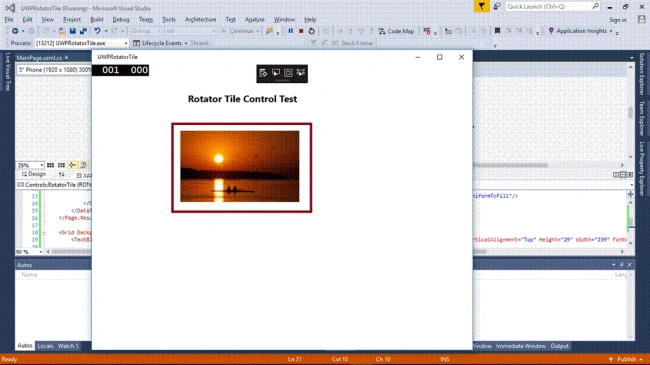The width and height of the screenshot is (650, 365).
Task: Open breakpoints window toolbar icon
Action: (x=427, y=31)
